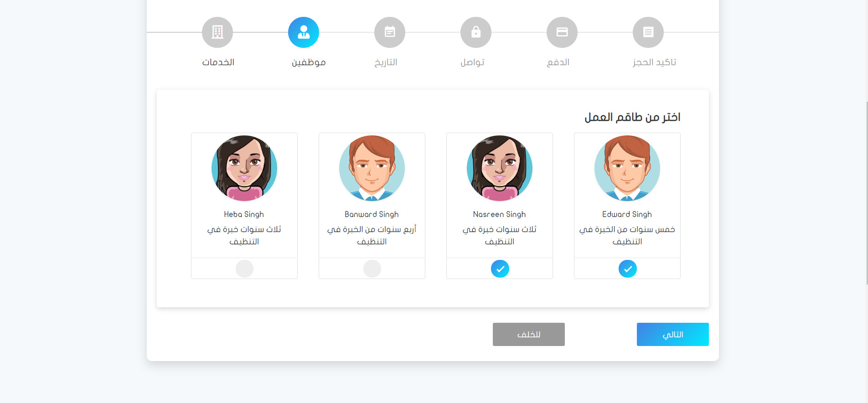Open the الخدمات step label

point(218,62)
